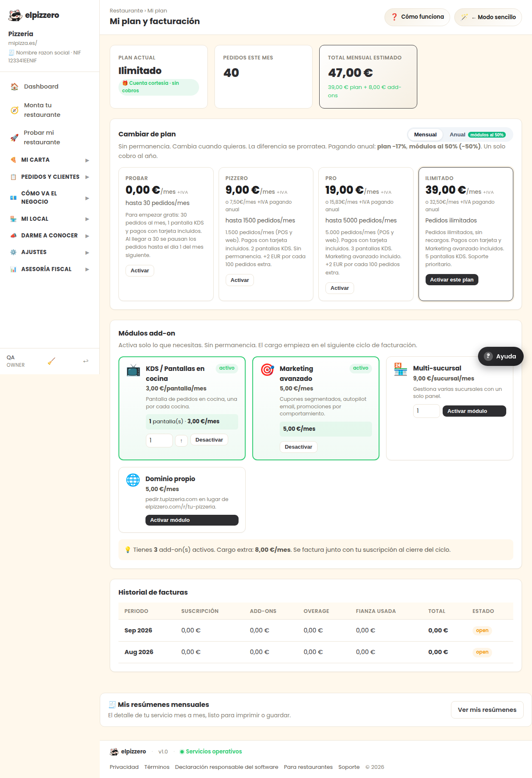
Task: Click the elpizzero raccoon logo
Action: click(x=15, y=15)
